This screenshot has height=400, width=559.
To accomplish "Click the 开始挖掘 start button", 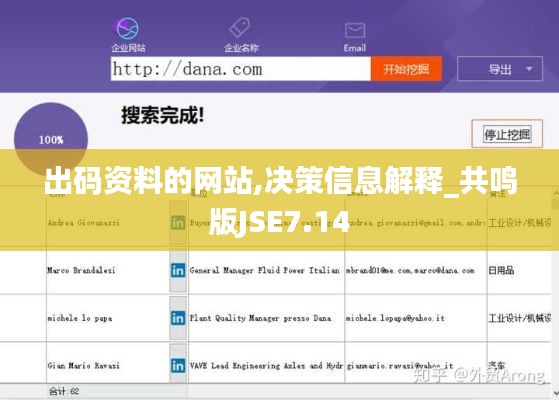I will (406, 69).
